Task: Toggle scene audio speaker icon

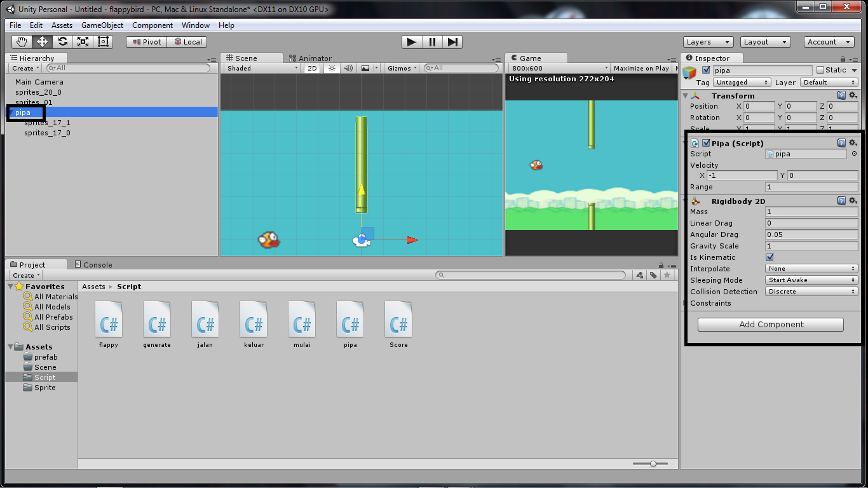Action: (348, 68)
